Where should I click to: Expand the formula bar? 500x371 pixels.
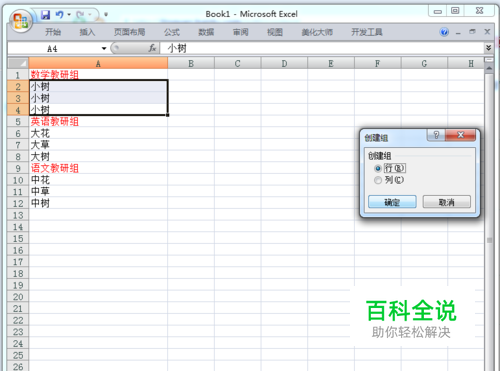[x=488, y=48]
